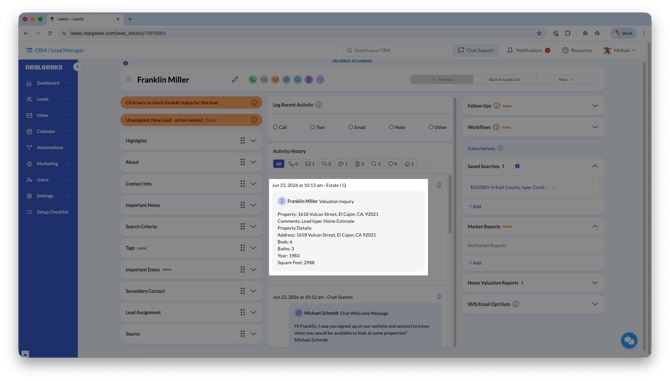Click the drag handle on Contact Info section
The height and width of the screenshot is (382, 670).
(x=243, y=184)
